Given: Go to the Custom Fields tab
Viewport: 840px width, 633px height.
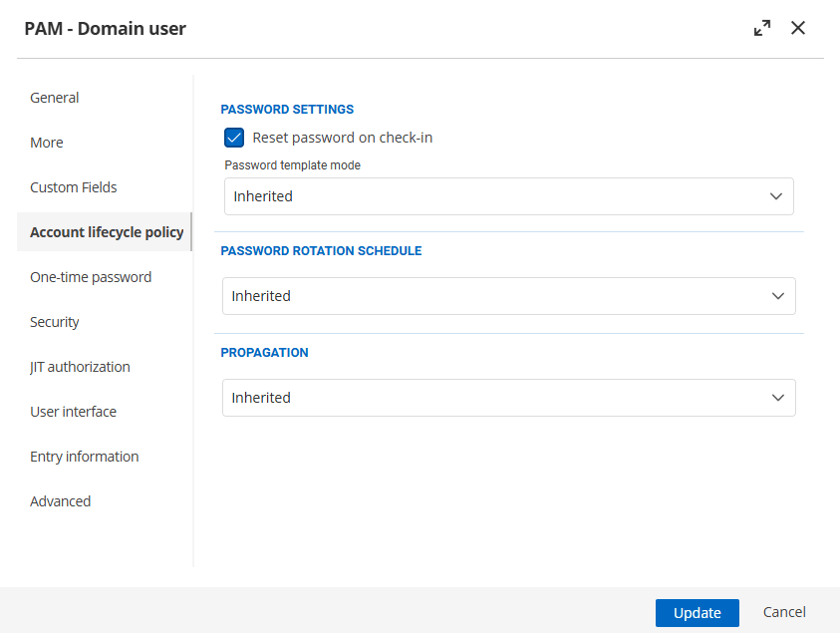Looking at the screenshot, I should [74, 187].
